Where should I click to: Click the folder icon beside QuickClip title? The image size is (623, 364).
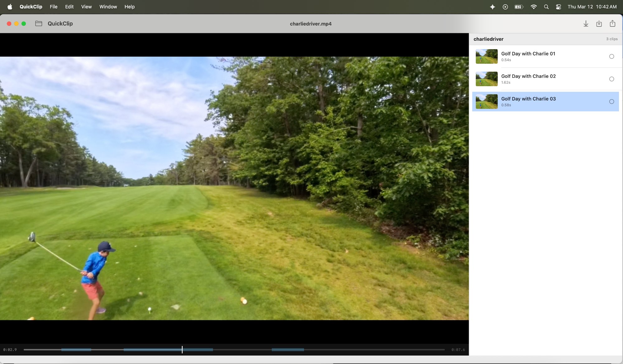[39, 23]
